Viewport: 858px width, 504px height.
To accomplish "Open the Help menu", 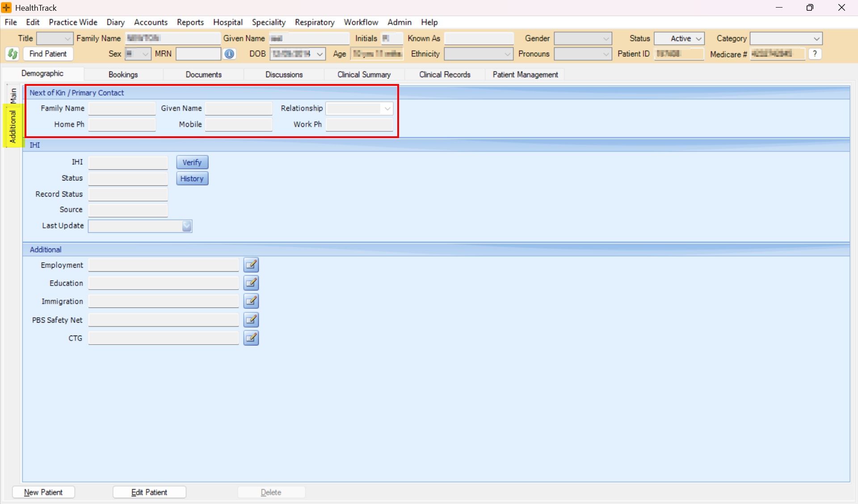I will 429,22.
